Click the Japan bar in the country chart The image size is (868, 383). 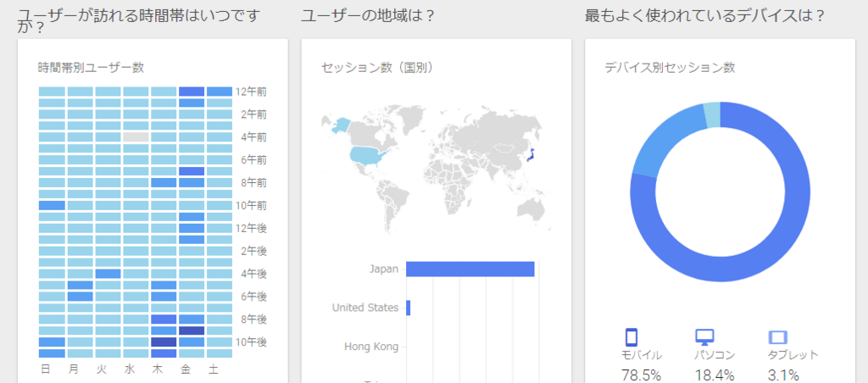click(470, 269)
